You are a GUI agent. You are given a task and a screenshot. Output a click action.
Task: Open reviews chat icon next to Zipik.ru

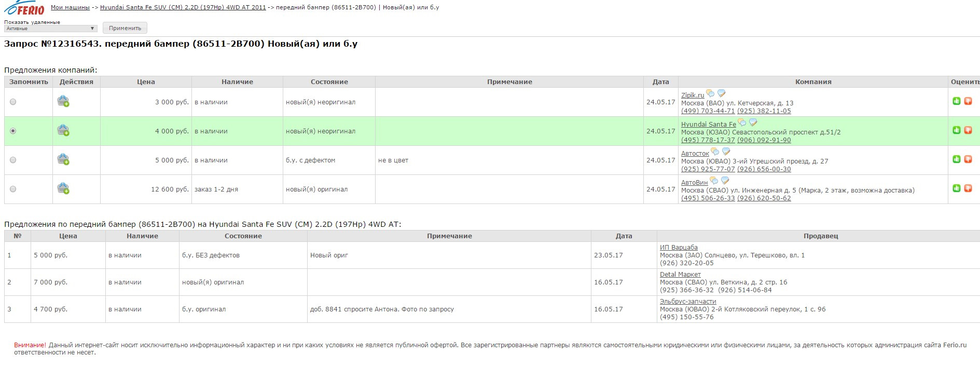tap(710, 94)
